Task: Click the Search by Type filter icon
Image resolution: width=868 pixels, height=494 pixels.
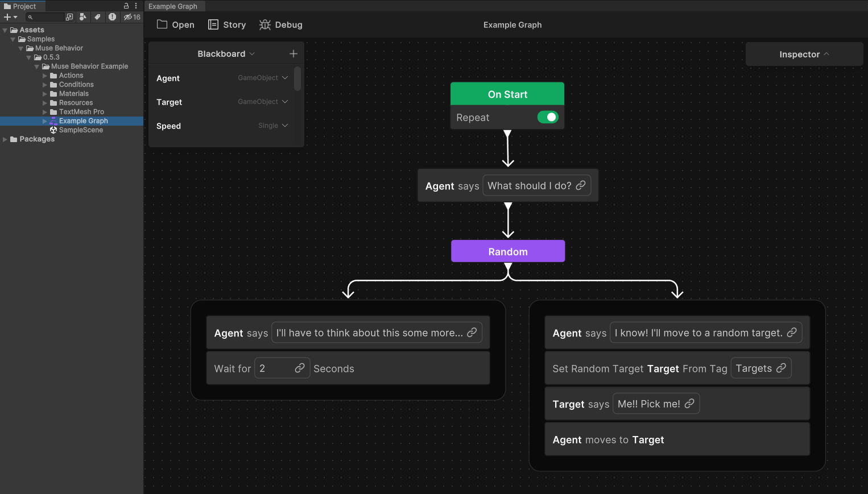Action: click(83, 17)
